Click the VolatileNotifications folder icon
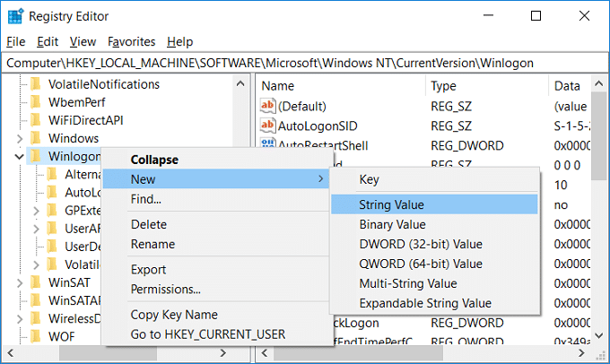This screenshot has width=610, height=364. 36,84
